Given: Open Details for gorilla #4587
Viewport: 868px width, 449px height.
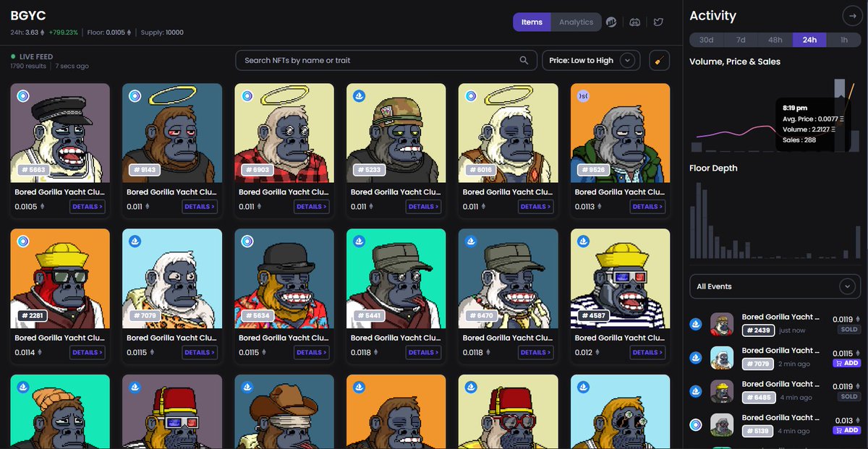Looking at the screenshot, I should [x=647, y=353].
